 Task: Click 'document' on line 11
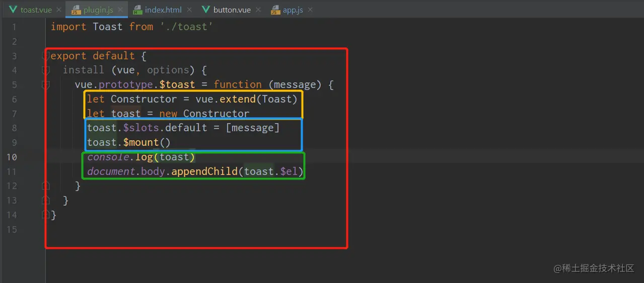pyautogui.click(x=111, y=171)
